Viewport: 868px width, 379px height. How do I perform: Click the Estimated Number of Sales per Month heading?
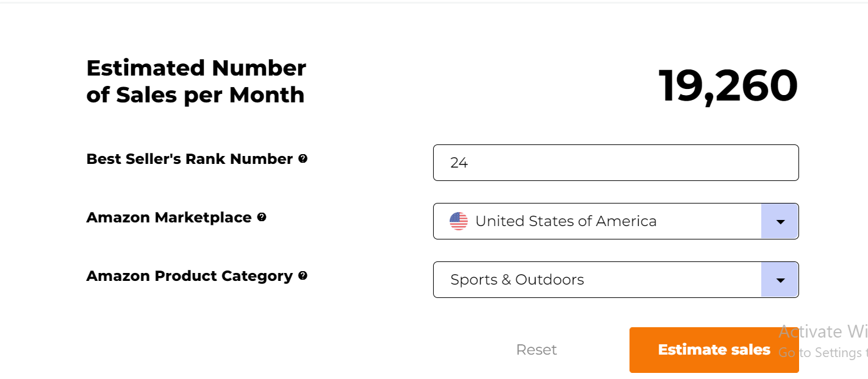[196, 81]
